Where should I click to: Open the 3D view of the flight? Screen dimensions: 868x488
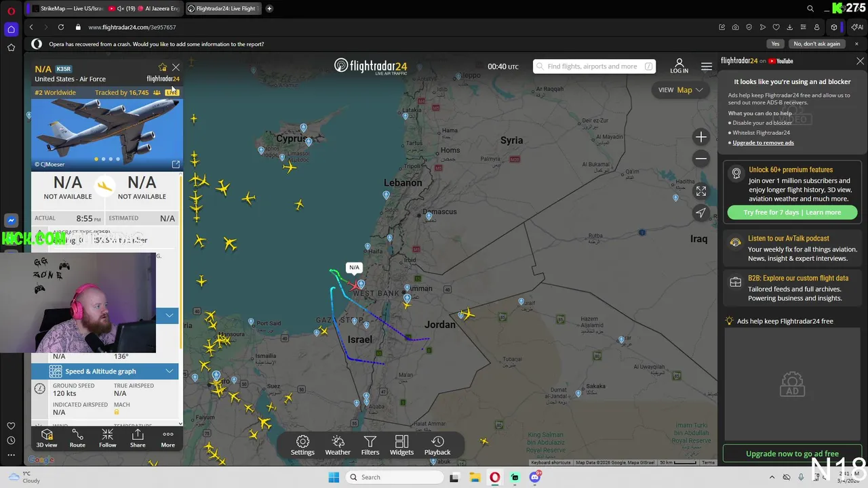47,438
